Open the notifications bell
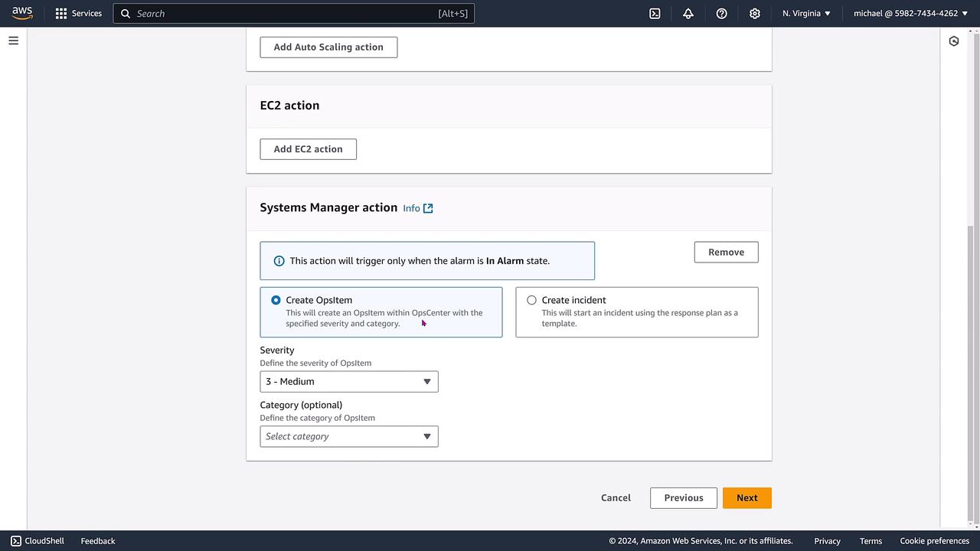Screen dimensions: 980x551 [688, 14]
